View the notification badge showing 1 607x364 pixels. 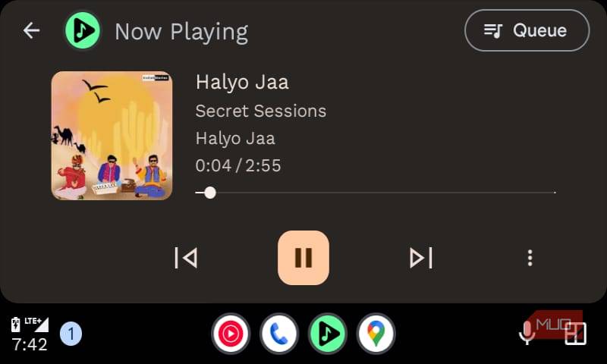[x=71, y=334]
